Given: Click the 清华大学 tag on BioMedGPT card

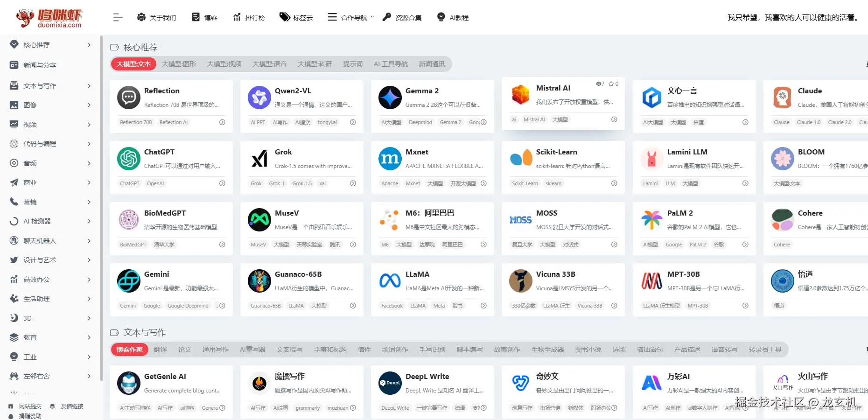Looking at the screenshot, I should [x=164, y=245].
